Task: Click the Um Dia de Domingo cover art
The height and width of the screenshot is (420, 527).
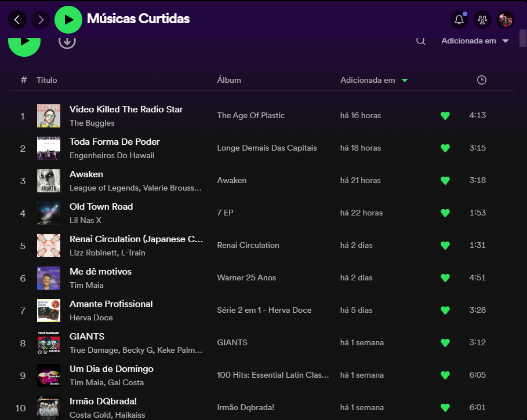Action: [x=48, y=375]
